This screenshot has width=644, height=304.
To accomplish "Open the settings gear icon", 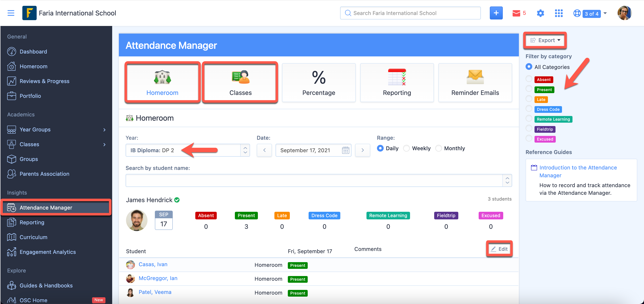I will (540, 13).
